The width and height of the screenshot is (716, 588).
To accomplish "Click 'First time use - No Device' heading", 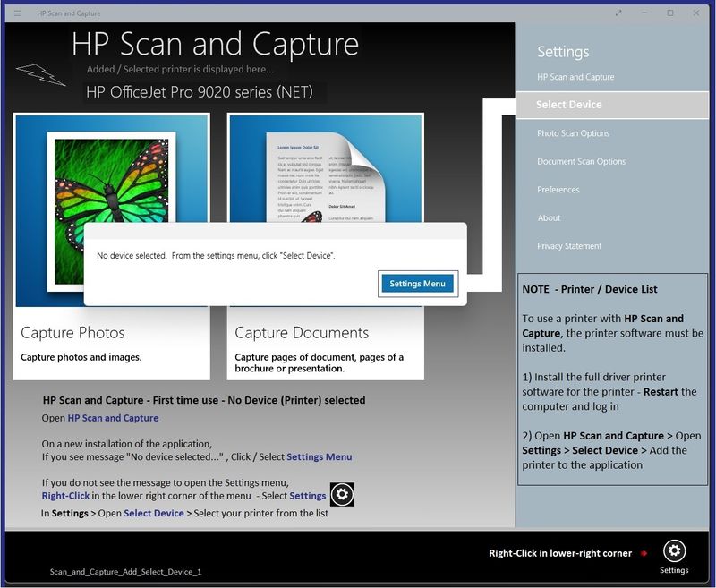I will coord(204,400).
